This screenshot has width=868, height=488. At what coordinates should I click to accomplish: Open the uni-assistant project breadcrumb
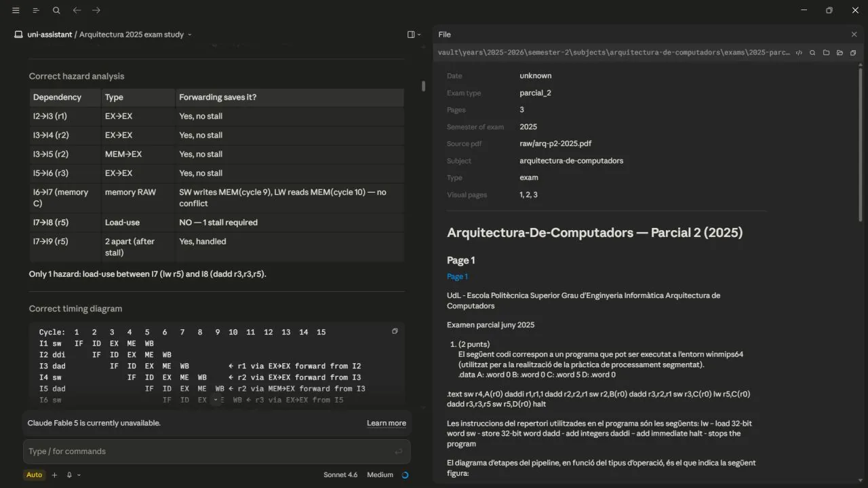50,35
